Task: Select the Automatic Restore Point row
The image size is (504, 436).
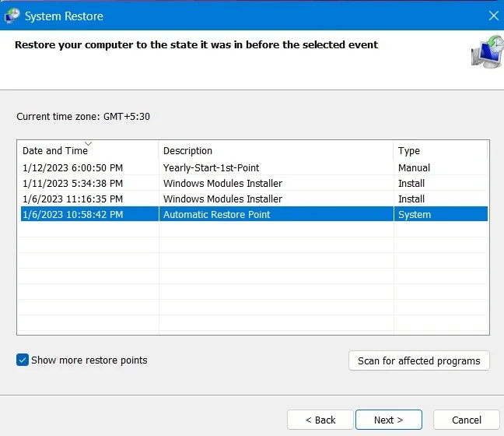Action: (x=216, y=214)
